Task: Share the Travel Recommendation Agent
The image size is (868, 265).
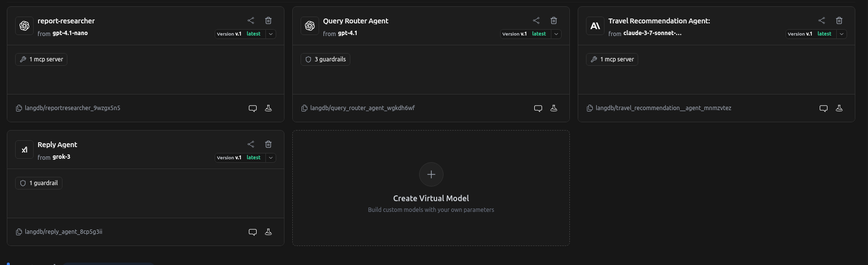Action: pyautogui.click(x=822, y=20)
